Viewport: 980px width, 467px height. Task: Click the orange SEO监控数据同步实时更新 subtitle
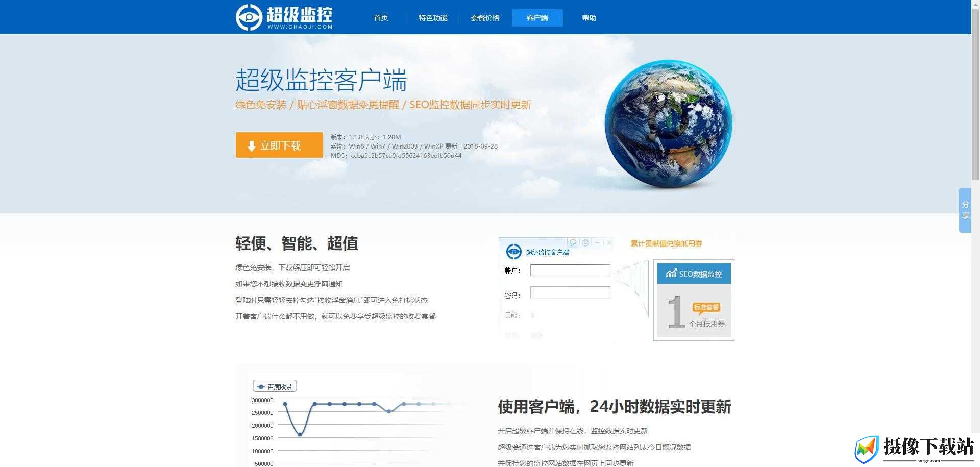point(470,105)
